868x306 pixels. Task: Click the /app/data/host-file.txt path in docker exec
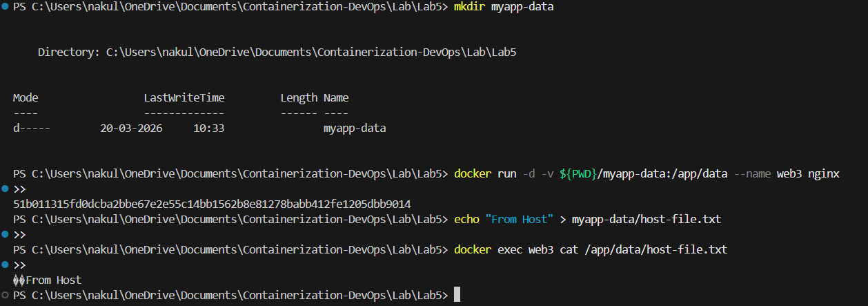(x=655, y=249)
